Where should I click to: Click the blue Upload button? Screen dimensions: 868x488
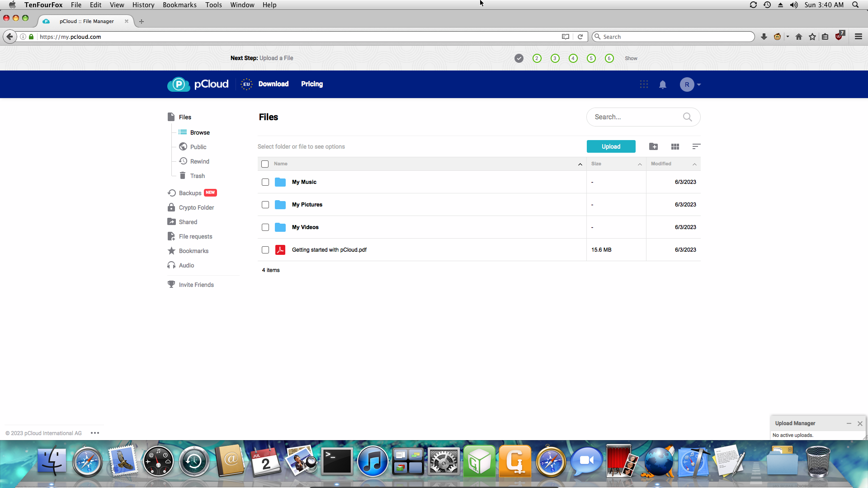coord(611,146)
